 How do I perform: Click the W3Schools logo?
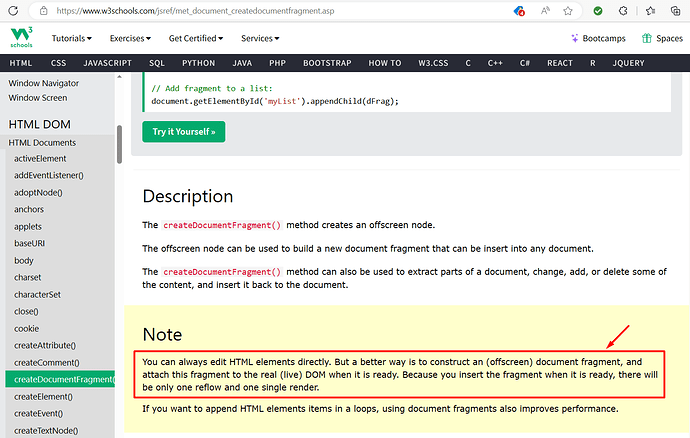[20, 38]
